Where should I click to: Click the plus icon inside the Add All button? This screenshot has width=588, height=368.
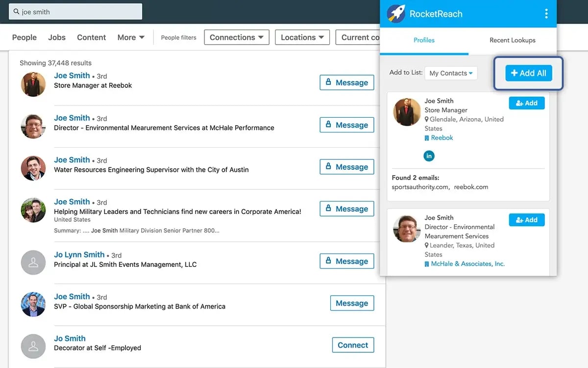[514, 73]
